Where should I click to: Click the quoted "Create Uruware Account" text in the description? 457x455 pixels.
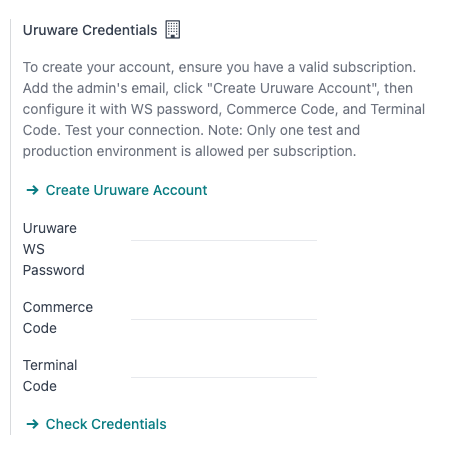pos(293,88)
